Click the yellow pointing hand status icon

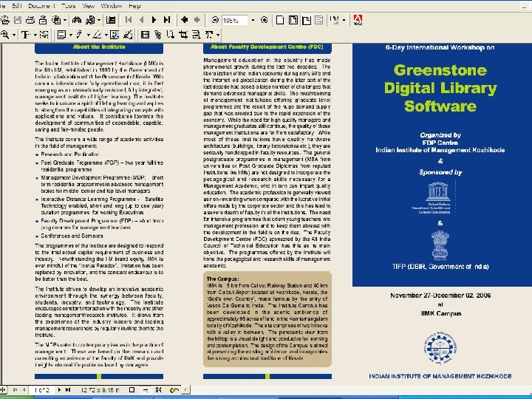pyautogui.click(x=174, y=390)
